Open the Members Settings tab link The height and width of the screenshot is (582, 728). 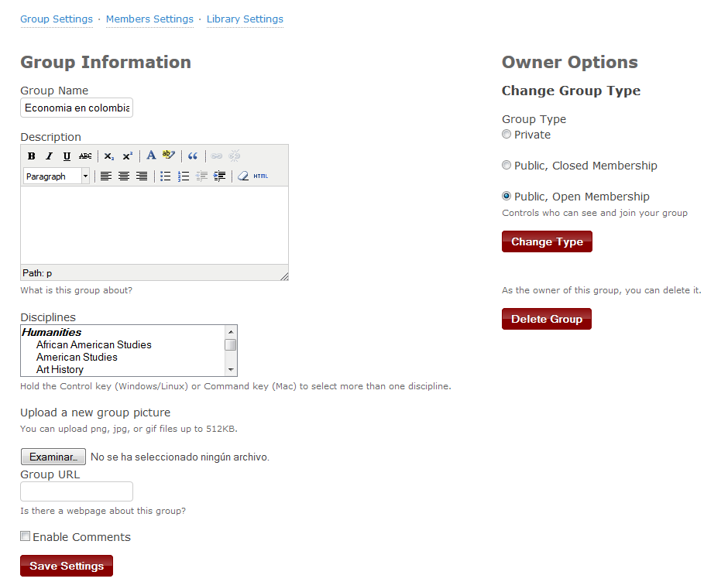pos(149,19)
